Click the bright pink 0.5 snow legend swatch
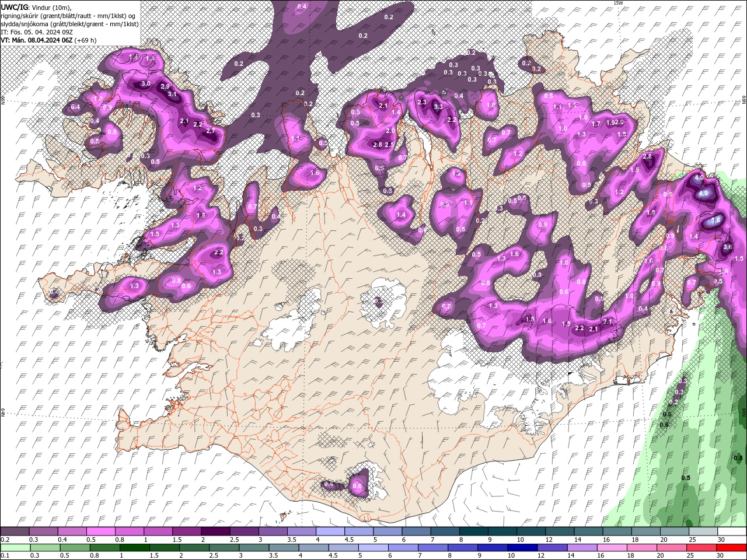Screen dimensions: 747x560 click(x=100, y=531)
